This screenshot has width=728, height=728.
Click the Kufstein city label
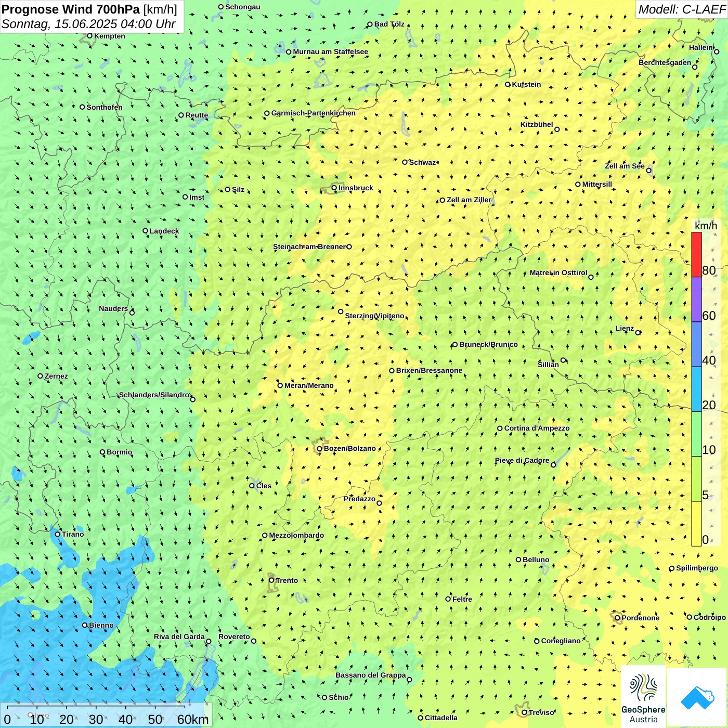[526, 84]
